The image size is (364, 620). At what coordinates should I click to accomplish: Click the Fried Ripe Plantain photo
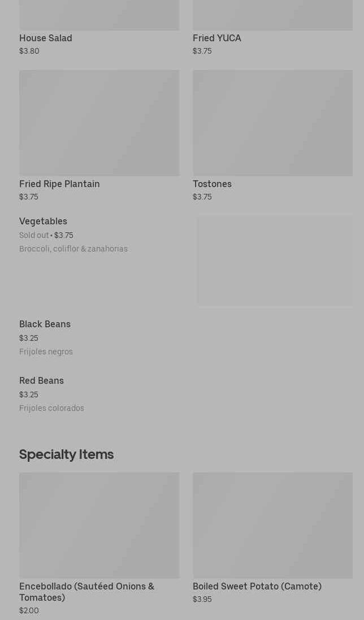99,123
